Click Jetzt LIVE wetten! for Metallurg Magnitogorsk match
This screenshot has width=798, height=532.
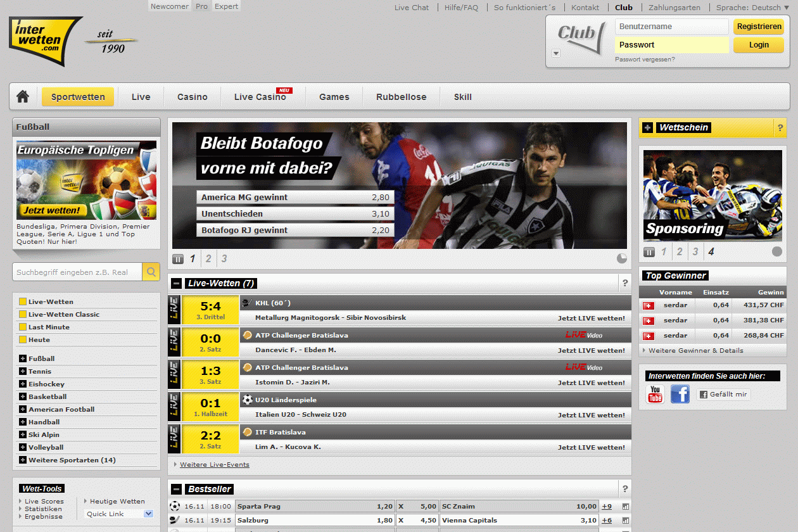tap(592, 318)
